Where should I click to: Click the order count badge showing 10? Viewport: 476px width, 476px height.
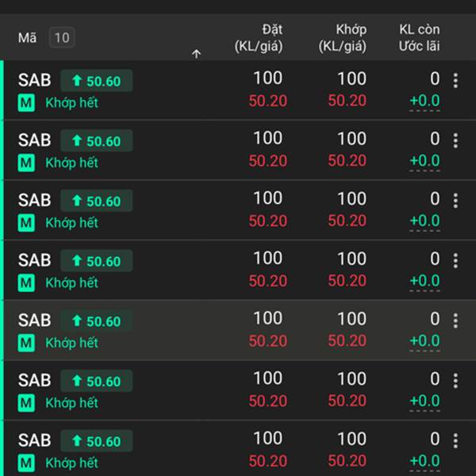pyautogui.click(x=62, y=37)
